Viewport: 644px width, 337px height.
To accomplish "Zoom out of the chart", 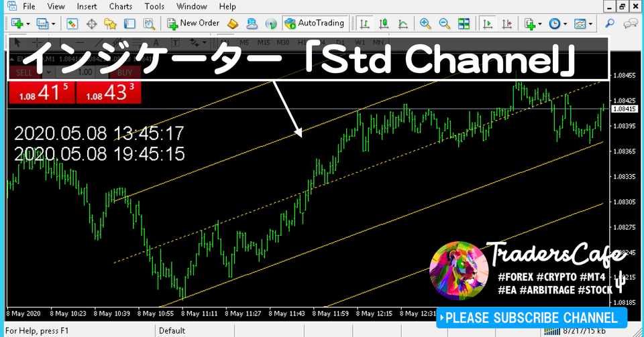I will (x=444, y=23).
